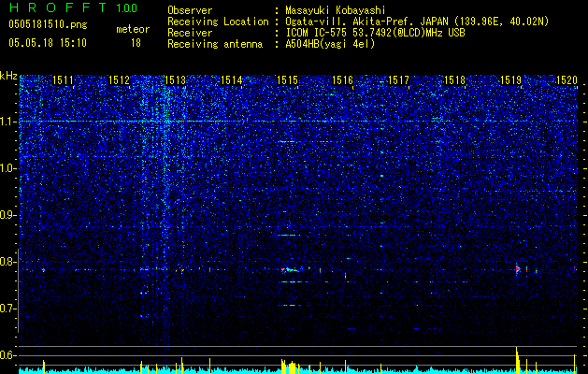The width and height of the screenshot is (588, 374).
Task: Click the 1512 time marker
Action: point(119,79)
